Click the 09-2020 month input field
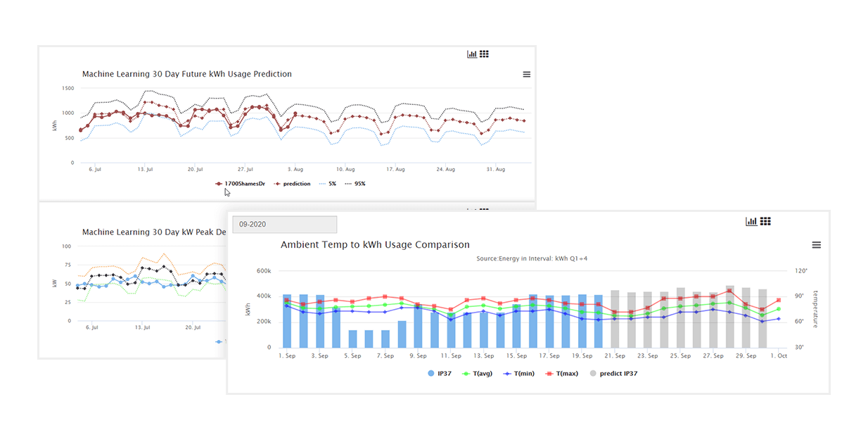868x440 pixels. tap(285, 225)
